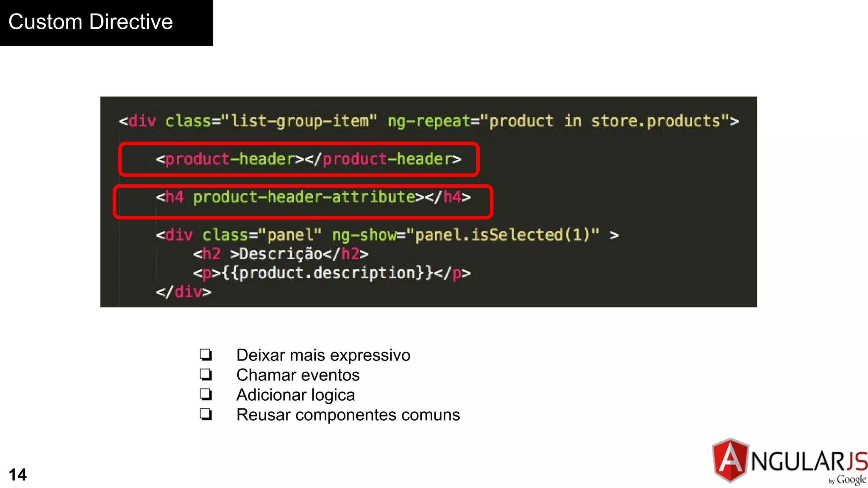The width and height of the screenshot is (868, 488).
Task: Click the class="list-group-item" attribute
Action: tap(271, 121)
